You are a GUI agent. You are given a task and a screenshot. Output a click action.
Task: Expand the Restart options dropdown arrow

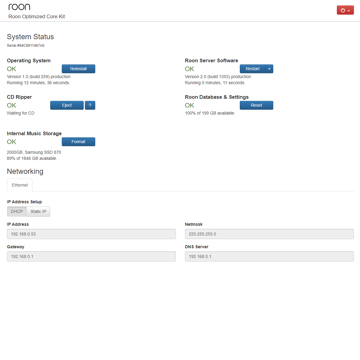(269, 69)
